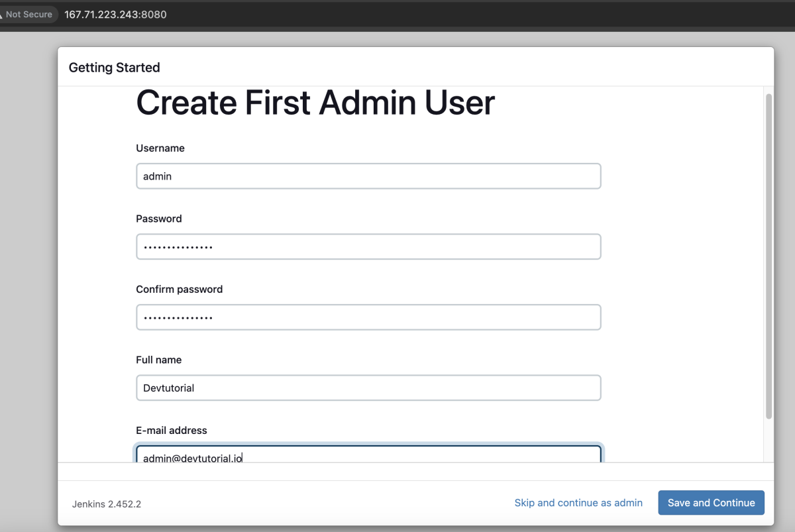Click the Password label text
Viewport: 795px width, 532px height.
point(159,219)
